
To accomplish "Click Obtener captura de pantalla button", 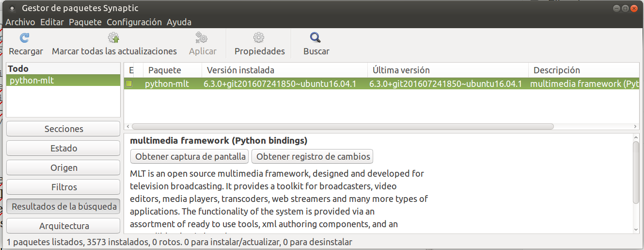I will click(190, 156).
